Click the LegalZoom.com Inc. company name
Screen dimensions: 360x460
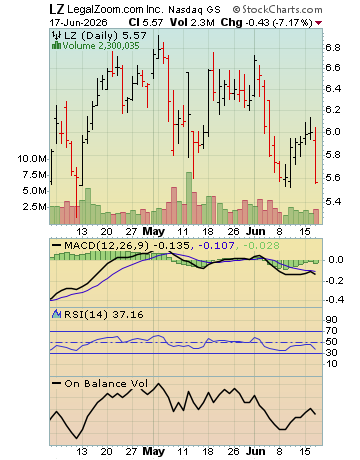[115, 10]
